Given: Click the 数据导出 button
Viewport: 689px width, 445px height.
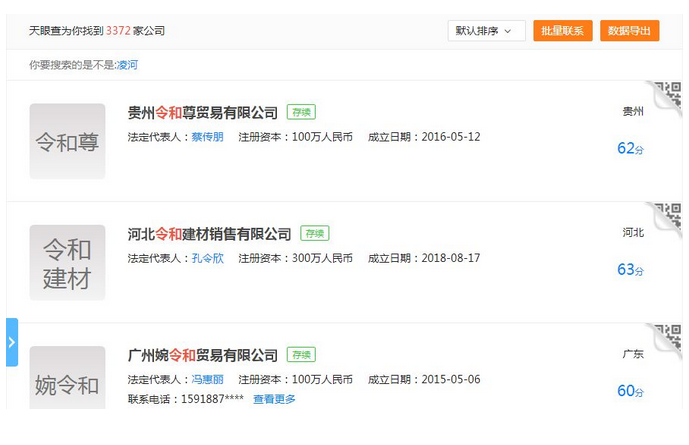Looking at the screenshot, I should point(629,31).
